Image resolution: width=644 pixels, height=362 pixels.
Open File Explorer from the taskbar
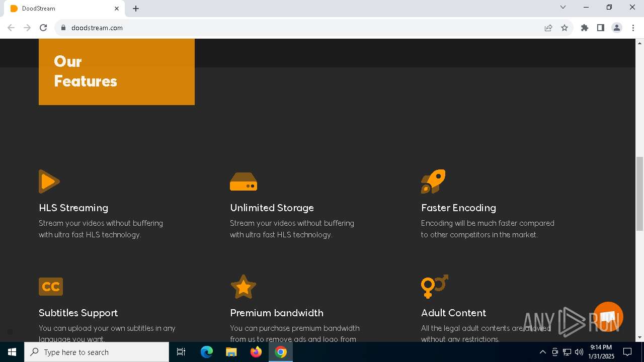231,352
